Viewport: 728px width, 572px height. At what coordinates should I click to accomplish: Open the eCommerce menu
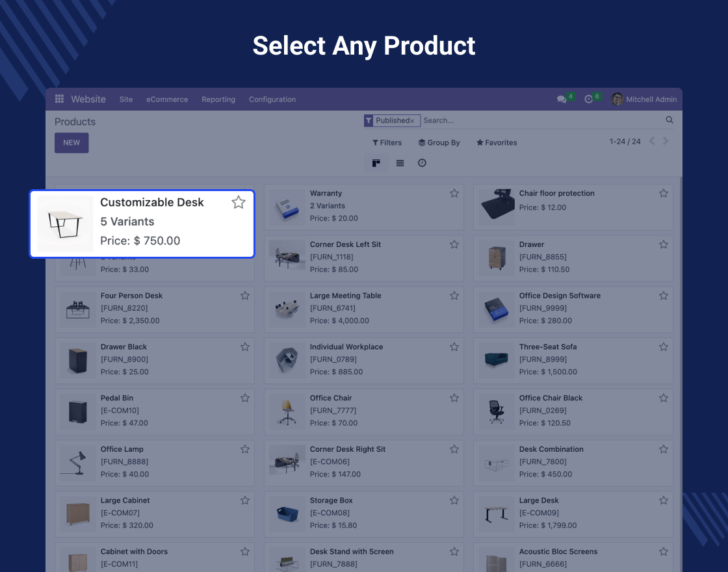point(167,99)
